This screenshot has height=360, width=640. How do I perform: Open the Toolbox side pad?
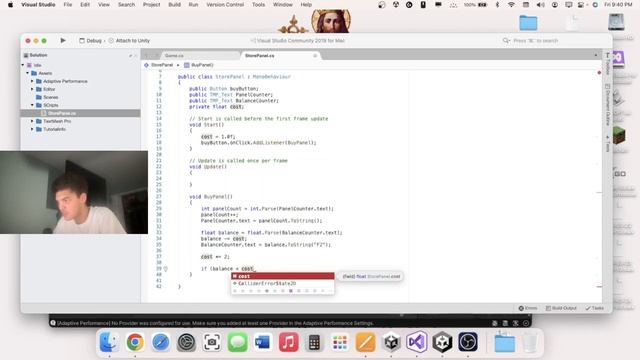607,64
